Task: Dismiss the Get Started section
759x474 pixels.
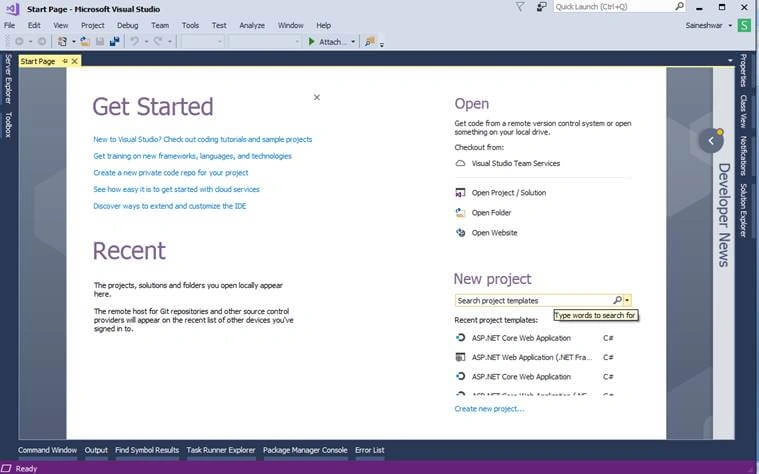Action: point(317,97)
